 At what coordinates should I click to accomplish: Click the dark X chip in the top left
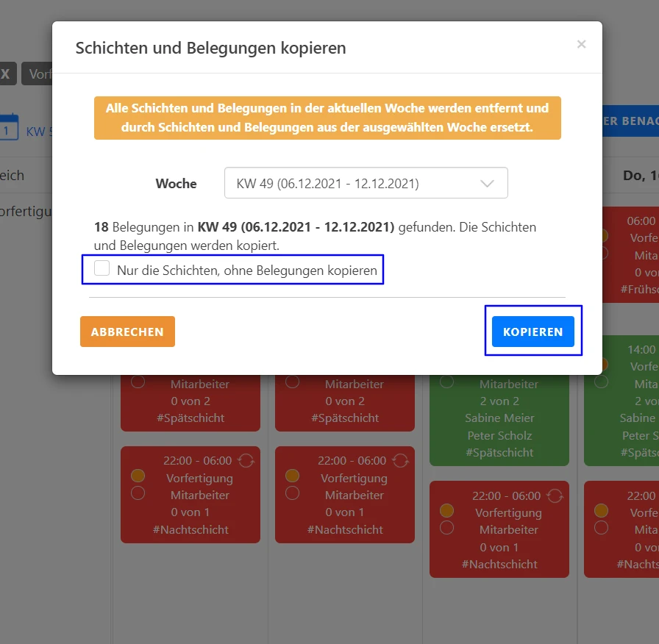click(5, 74)
